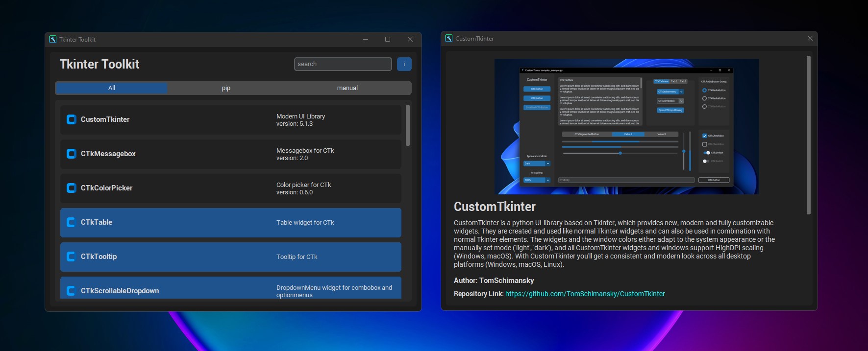Screen dimensions: 868x351
Task: Click the CTkMessagebox package icon
Action: [71, 154]
